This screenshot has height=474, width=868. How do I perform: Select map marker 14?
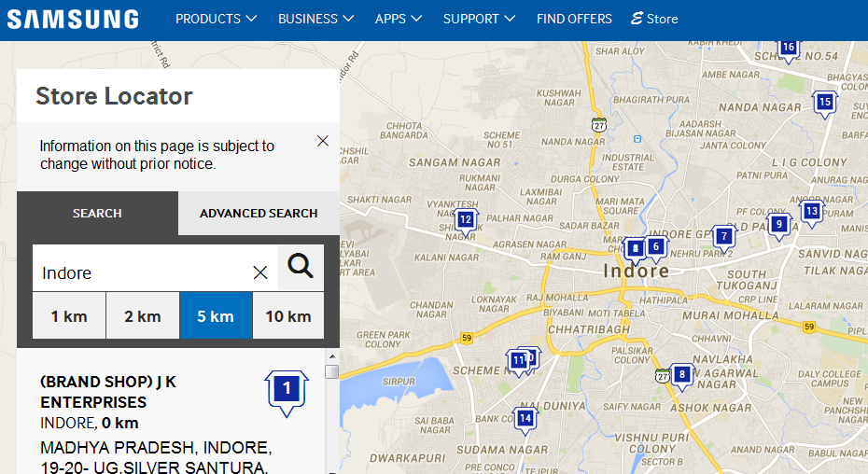click(525, 420)
